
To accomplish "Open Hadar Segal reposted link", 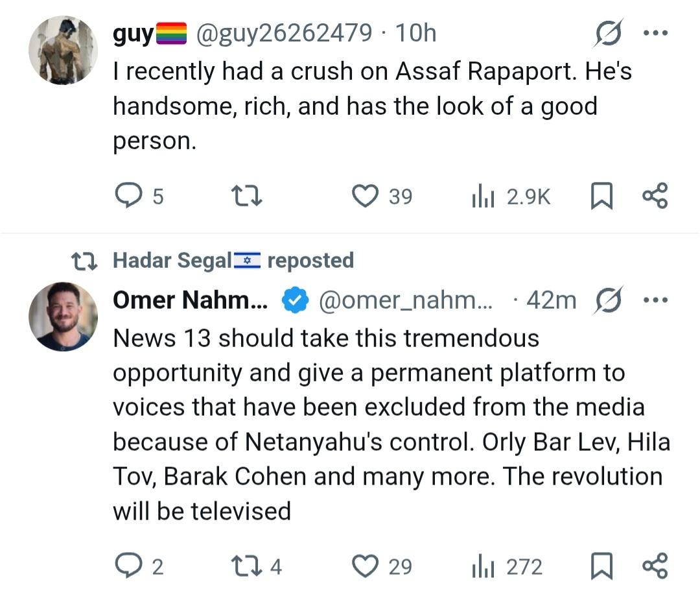I will tap(233, 261).
